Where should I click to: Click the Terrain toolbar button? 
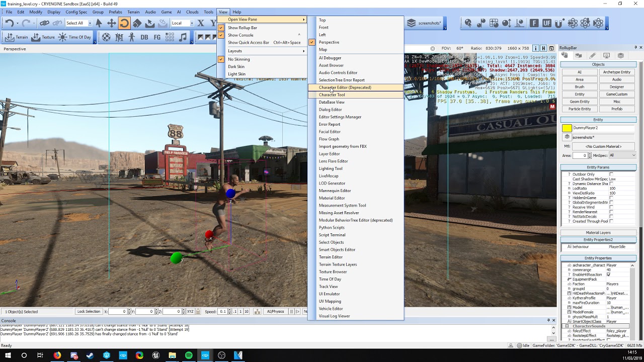[x=16, y=37]
